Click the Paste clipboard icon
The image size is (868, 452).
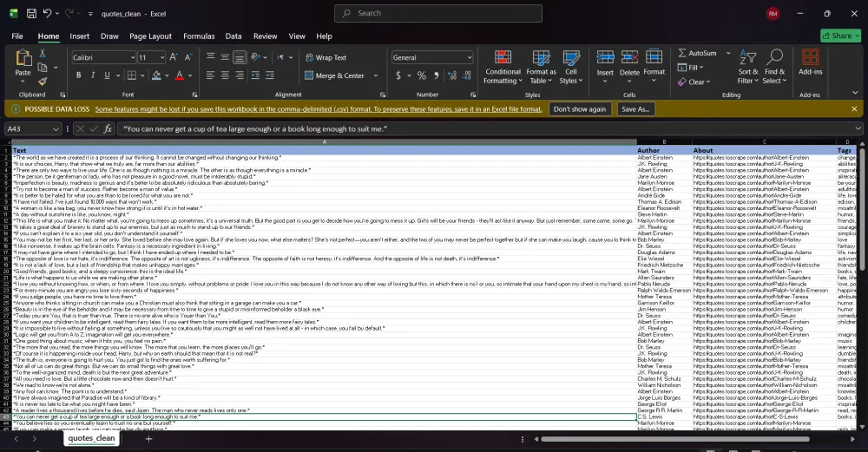(x=23, y=57)
